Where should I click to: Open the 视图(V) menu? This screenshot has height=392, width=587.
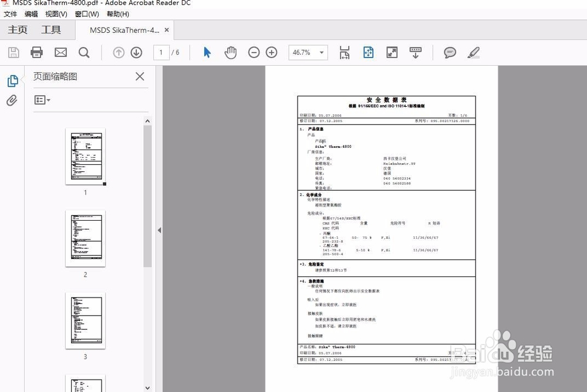point(56,14)
